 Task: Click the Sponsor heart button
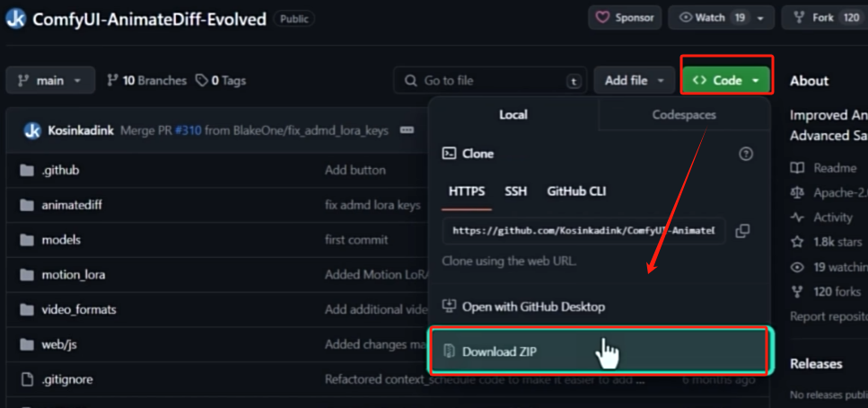click(625, 17)
